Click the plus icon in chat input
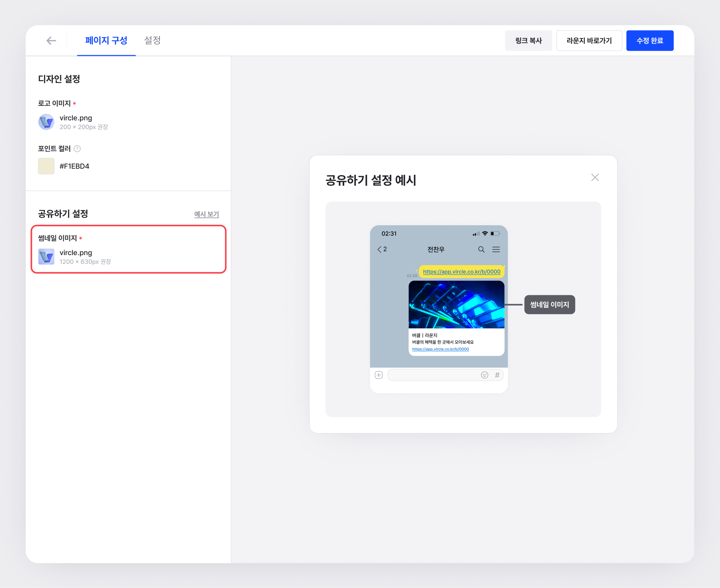This screenshot has height=588, width=720. point(379,375)
